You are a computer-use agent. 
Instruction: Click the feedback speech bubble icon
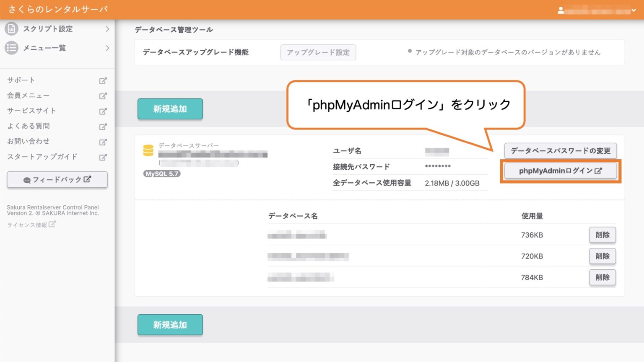click(27, 179)
